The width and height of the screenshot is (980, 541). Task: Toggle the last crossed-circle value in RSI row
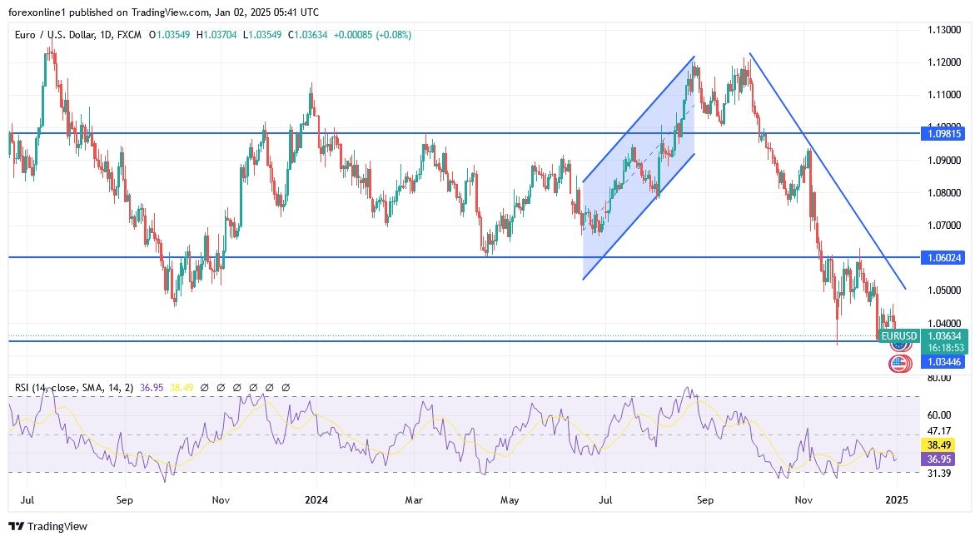286,387
